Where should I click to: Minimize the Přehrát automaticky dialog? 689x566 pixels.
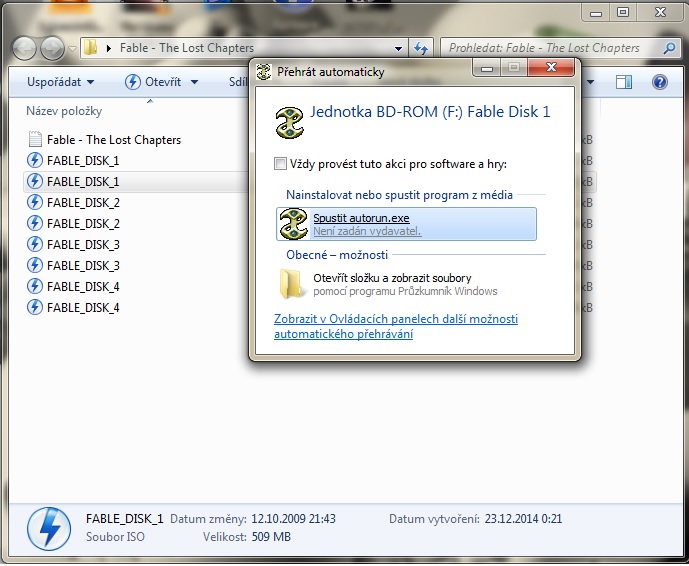(x=486, y=69)
